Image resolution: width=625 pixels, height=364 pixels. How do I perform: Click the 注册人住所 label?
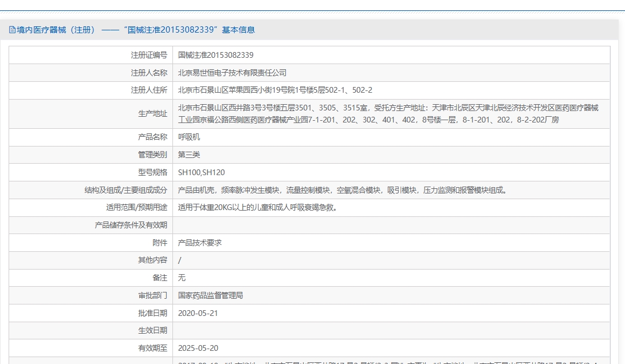[x=149, y=90]
